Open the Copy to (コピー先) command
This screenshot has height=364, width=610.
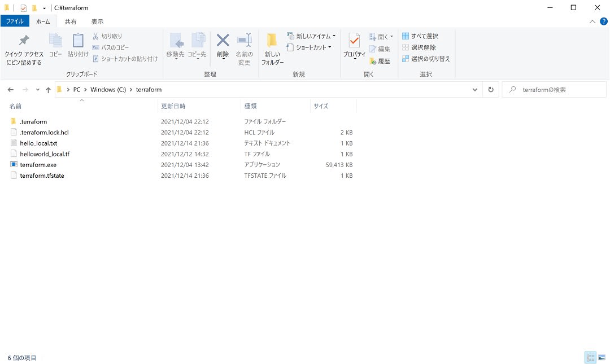coord(197,46)
